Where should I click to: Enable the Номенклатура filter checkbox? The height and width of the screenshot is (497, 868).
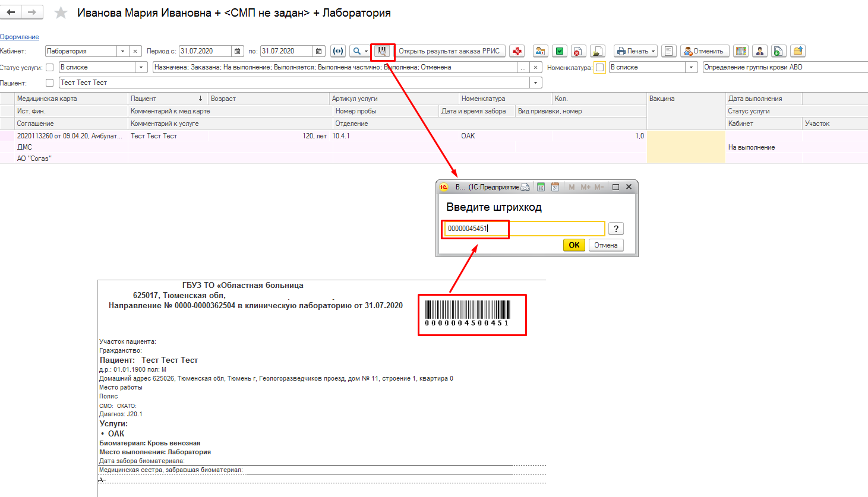600,68
